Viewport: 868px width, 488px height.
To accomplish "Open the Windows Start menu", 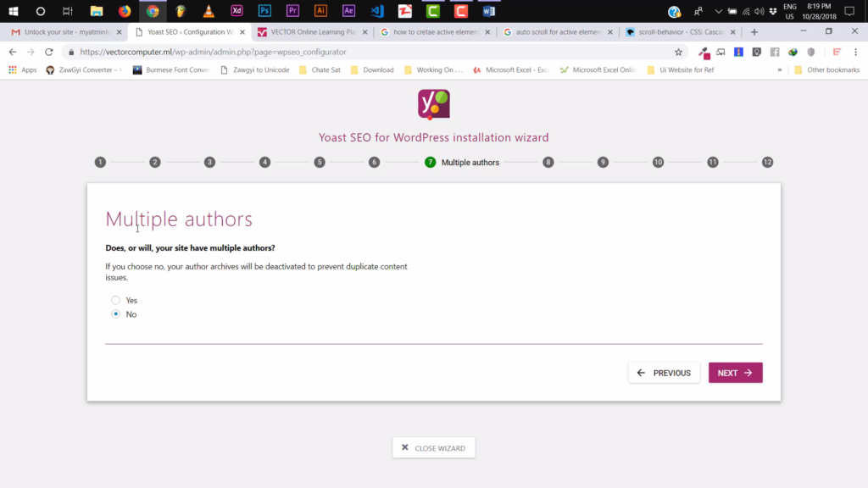I will [x=14, y=11].
